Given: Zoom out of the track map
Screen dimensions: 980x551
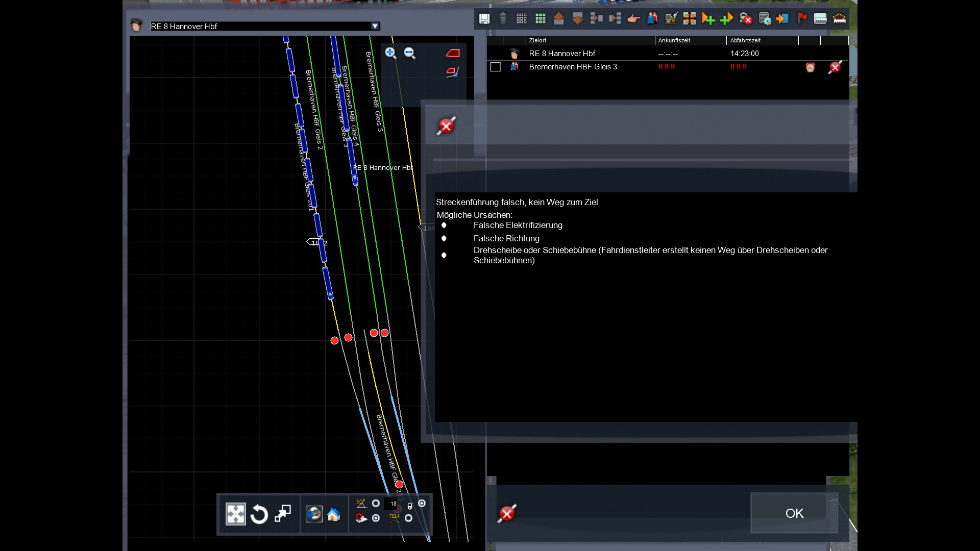Looking at the screenshot, I should (x=409, y=53).
